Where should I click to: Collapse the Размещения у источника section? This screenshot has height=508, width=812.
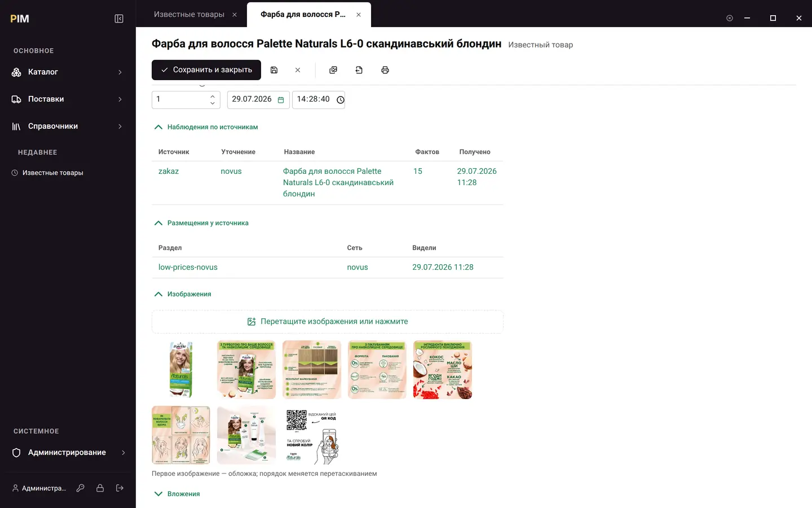pyautogui.click(x=158, y=223)
